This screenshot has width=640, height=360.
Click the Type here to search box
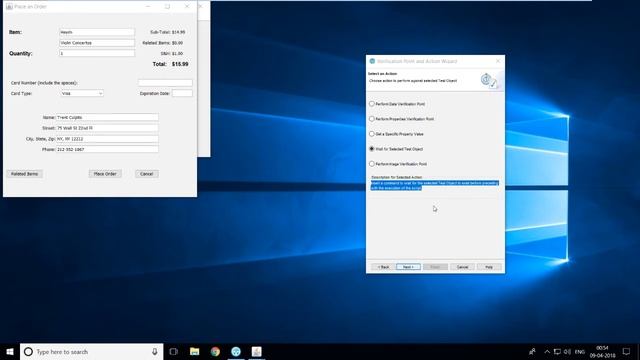[x=91, y=351]
